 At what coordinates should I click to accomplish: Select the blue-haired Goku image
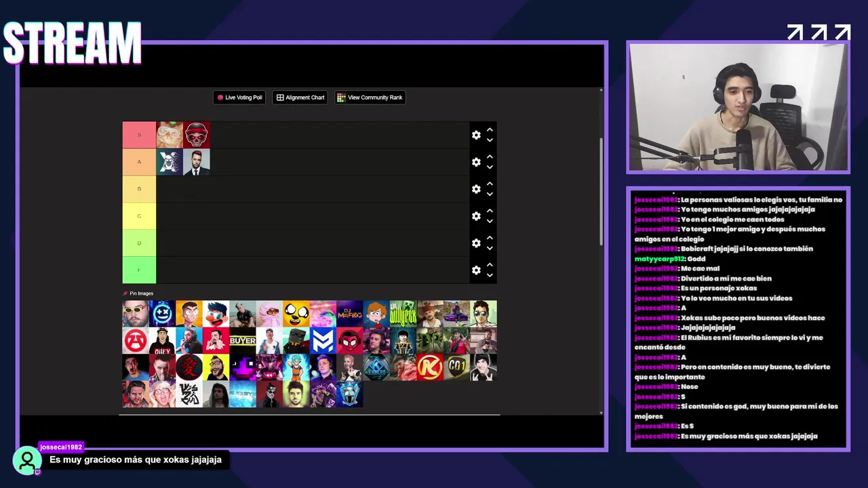point(296,367)
